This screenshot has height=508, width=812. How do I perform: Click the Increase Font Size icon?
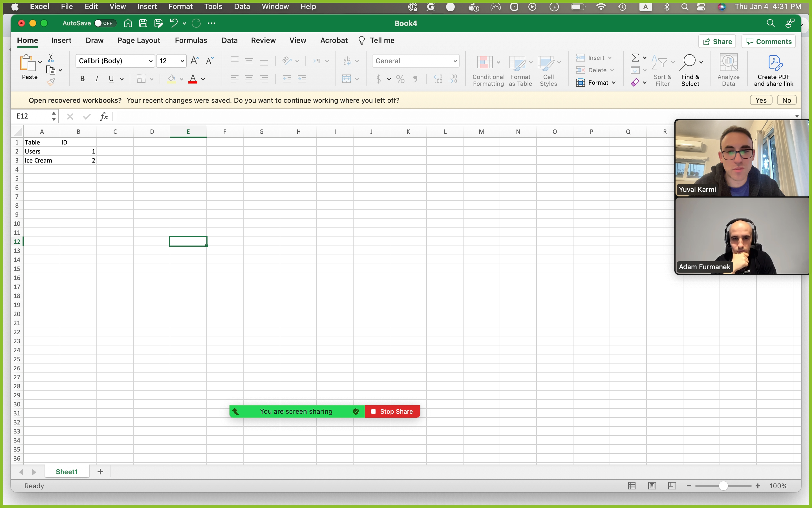click(x=195, y=61)
